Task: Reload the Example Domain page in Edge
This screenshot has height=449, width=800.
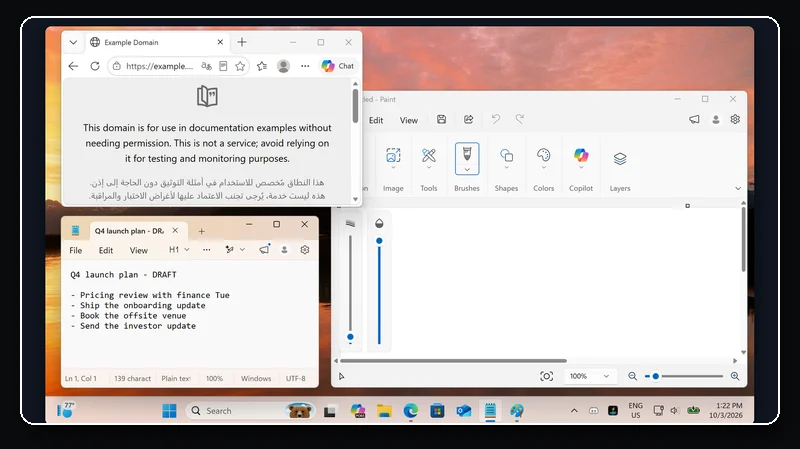Action: click(95, 66)
